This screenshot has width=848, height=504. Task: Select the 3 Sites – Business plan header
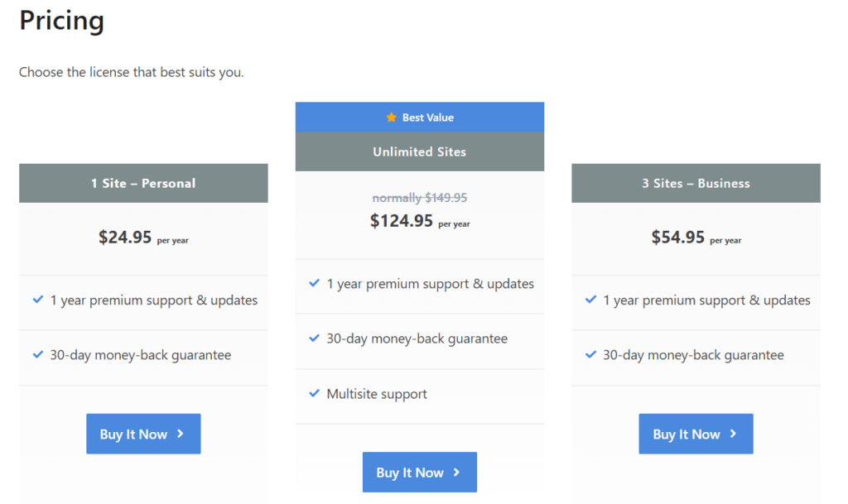[x=696, y=183]
